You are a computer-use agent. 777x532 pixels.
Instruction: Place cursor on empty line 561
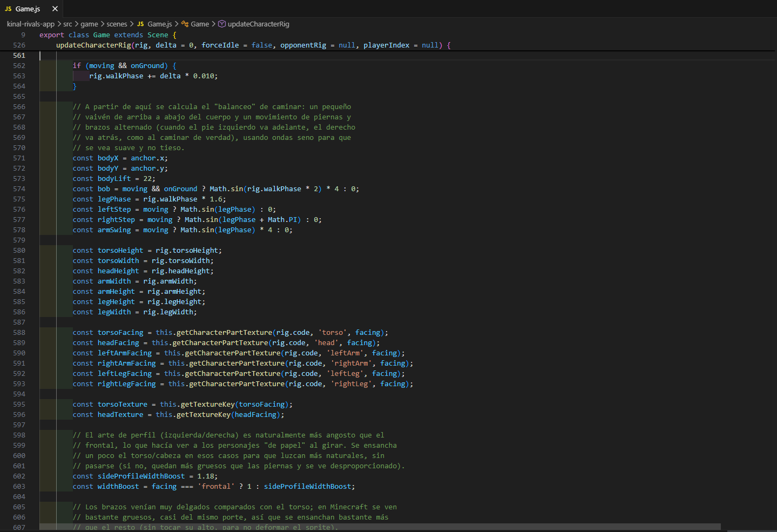click(x=378, y=55)
